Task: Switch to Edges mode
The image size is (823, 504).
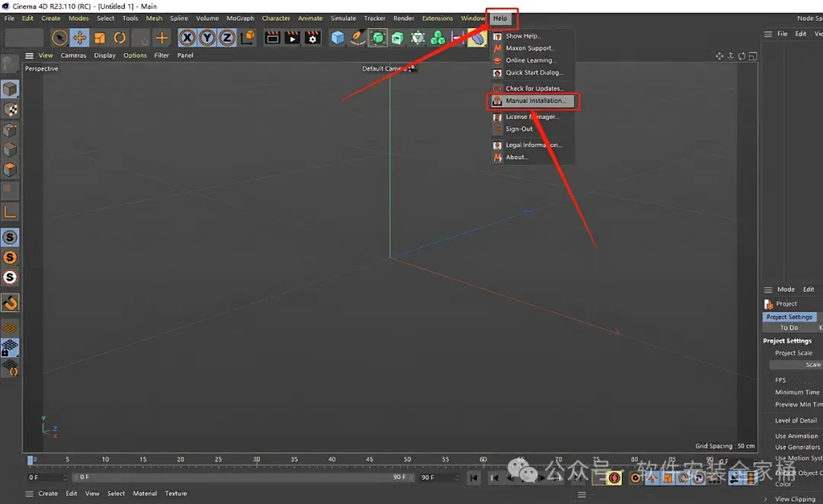Action: [x=10, y=150]
